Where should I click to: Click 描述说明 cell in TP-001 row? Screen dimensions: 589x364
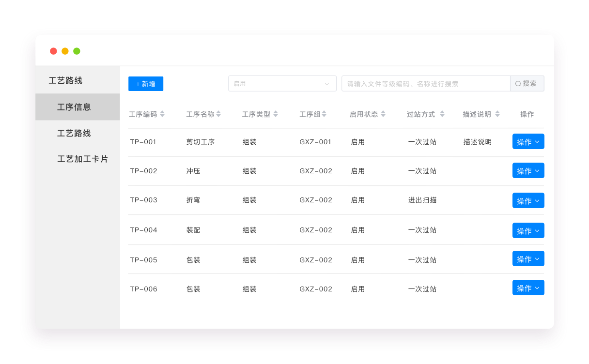pos(478,142)
